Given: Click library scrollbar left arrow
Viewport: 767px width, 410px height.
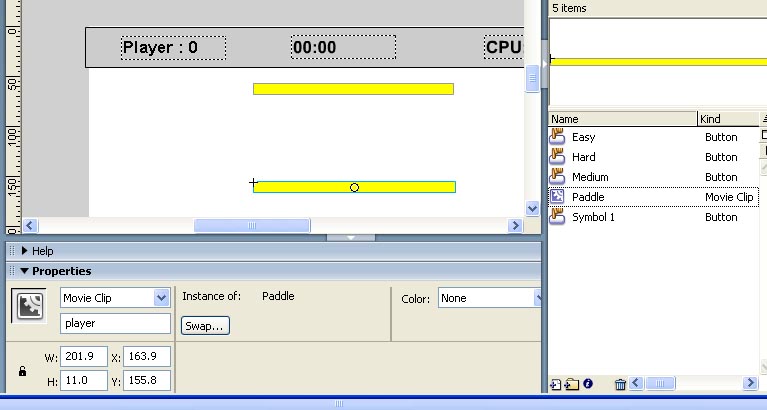Looking at the screenshot, I should [x=636, y=383].
